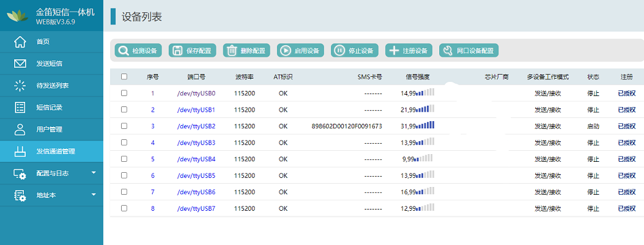Toggle the select-all checkbox in table header
Image resolution: width=644 pixels, height=245 pixels.
click(x=124, y=77)
